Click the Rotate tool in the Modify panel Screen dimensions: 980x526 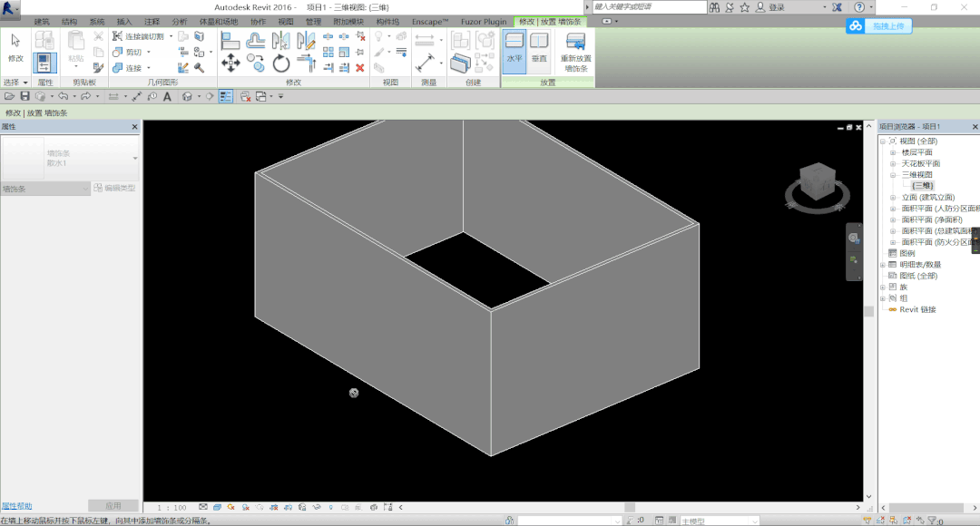click(x=280, y=63)
